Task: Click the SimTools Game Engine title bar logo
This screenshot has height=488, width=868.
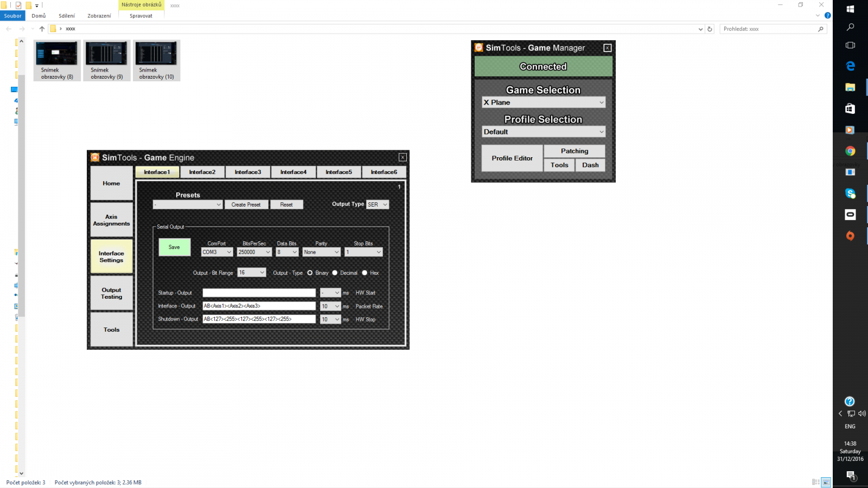Action: [95, 157]
